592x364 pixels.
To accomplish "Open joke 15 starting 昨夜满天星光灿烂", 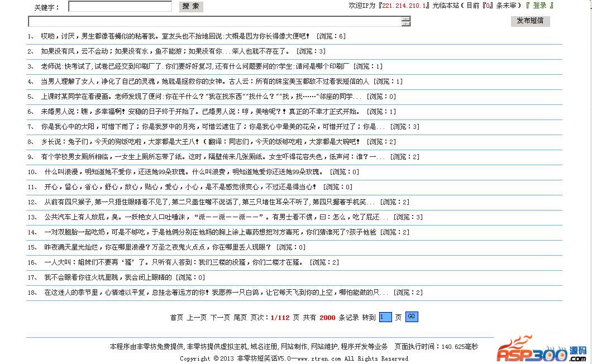I will (157, 248).
